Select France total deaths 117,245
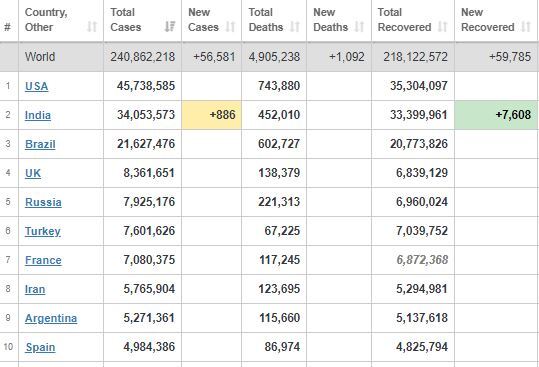 279,260
